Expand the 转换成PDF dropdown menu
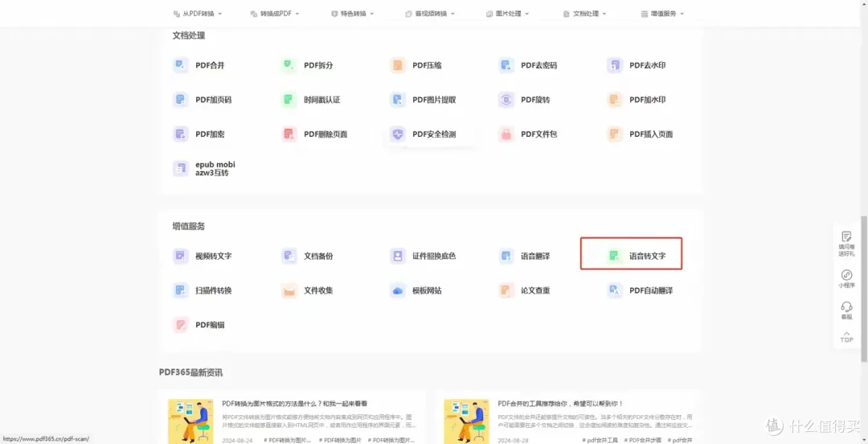This screenshot has width=868, height=444. [275, 14]
